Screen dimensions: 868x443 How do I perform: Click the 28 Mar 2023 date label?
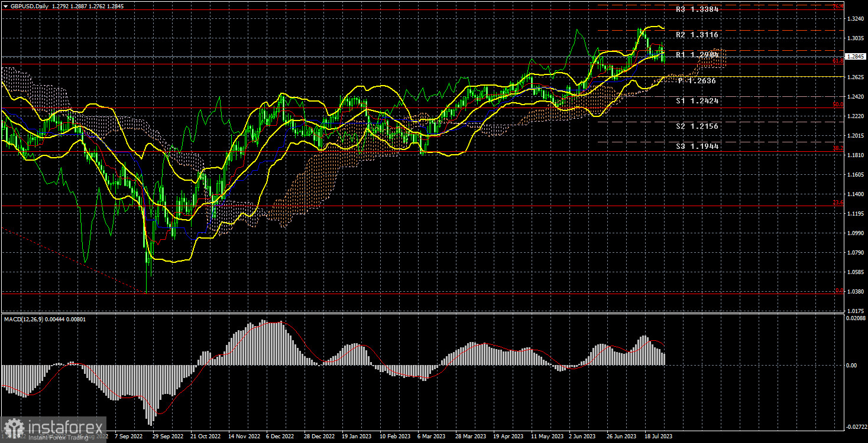pos(471,437)
